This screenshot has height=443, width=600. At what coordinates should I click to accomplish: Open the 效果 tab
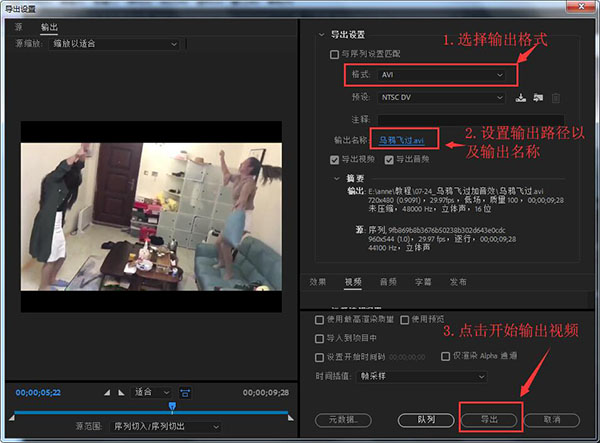(x=318, y=282)
